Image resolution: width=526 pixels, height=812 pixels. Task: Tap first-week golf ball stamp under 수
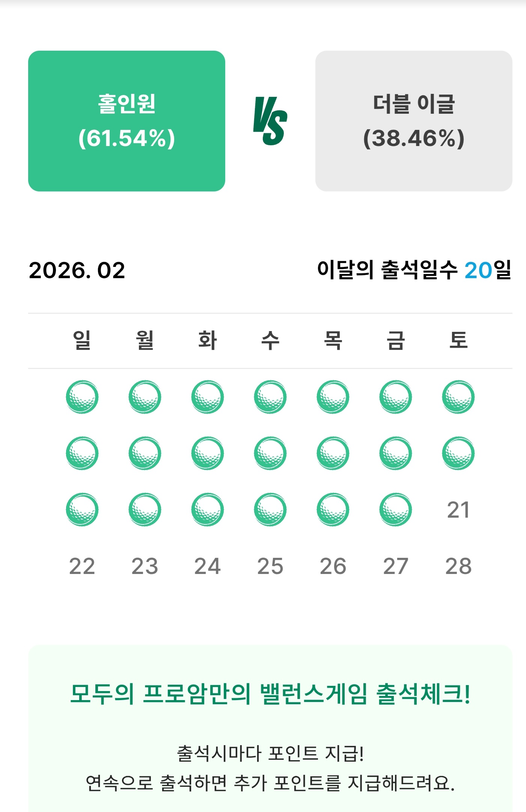(270, 397)
